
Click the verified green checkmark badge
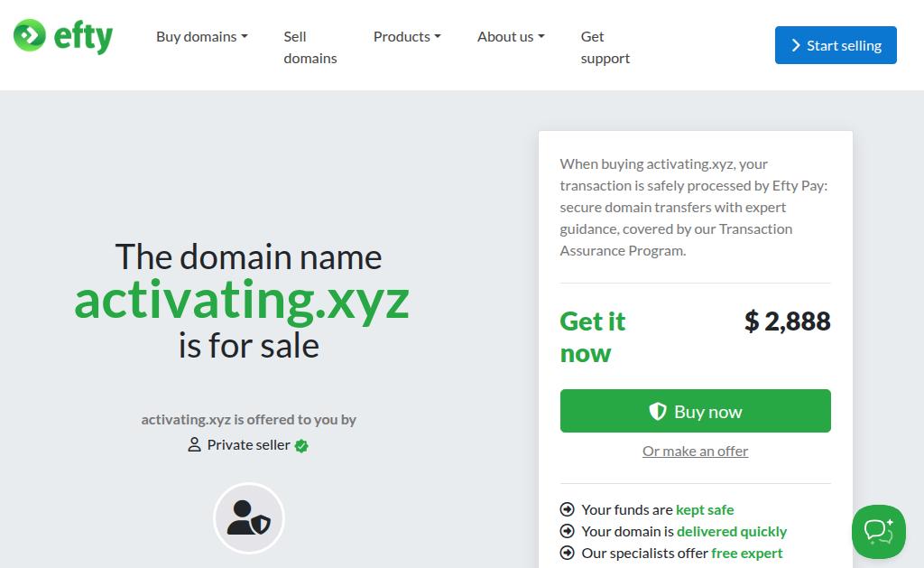[x=301, y=446]
